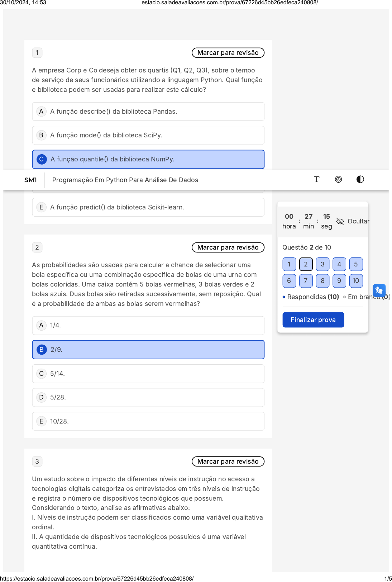Click Finalizar prova button
Image resolution: width=392 pixels, height=582 pixels.
313,320
